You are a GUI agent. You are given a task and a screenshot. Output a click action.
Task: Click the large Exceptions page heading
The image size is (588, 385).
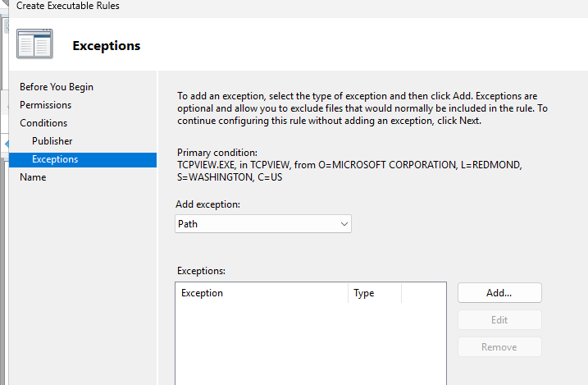107,46
